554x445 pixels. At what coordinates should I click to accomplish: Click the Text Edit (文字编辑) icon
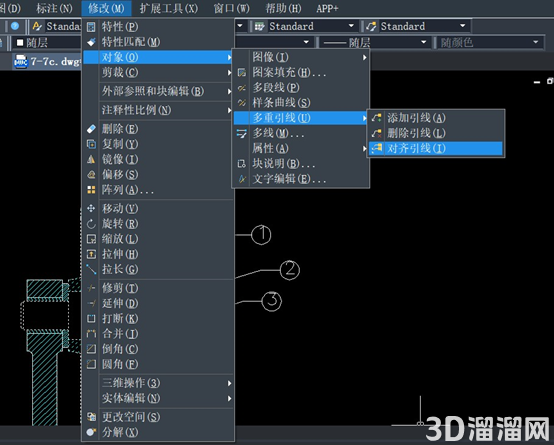242,179
